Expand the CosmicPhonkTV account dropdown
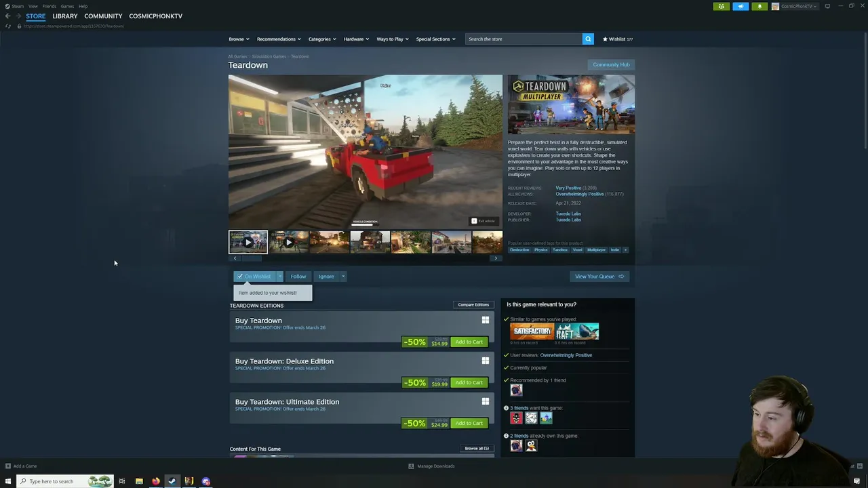 [815, 6]
